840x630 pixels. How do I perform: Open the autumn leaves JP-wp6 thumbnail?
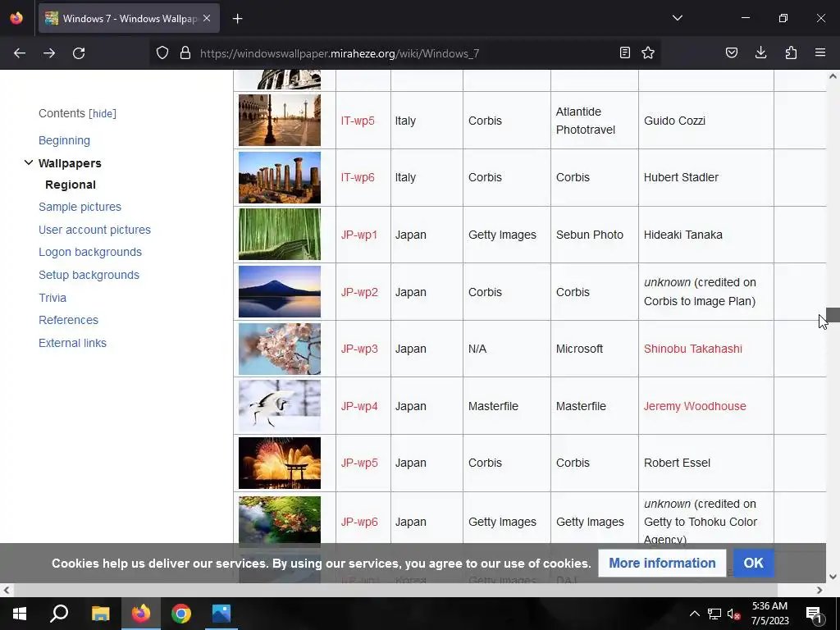tap(280, 520)
